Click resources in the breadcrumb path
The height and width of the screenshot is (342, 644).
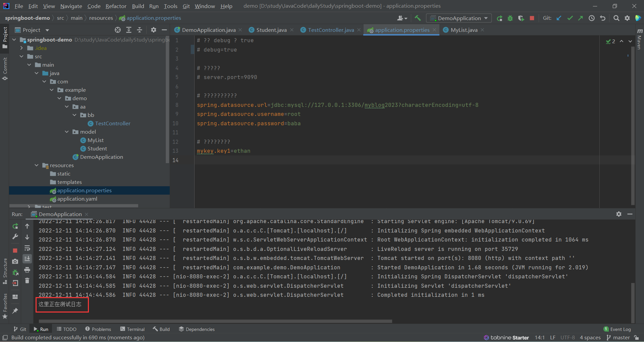(x=101, y=18)
